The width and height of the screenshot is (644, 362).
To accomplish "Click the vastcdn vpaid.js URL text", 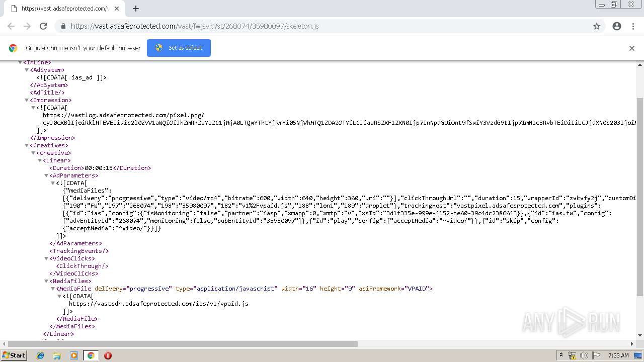I will (158, 304).
